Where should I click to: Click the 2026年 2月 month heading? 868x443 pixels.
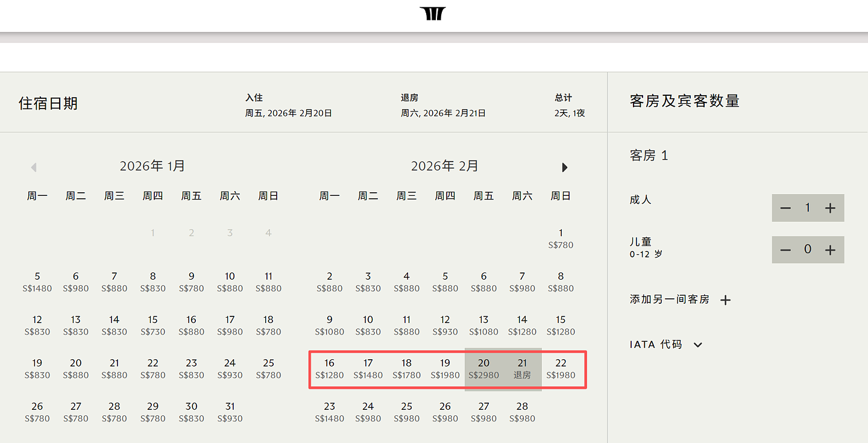point(445,166)
